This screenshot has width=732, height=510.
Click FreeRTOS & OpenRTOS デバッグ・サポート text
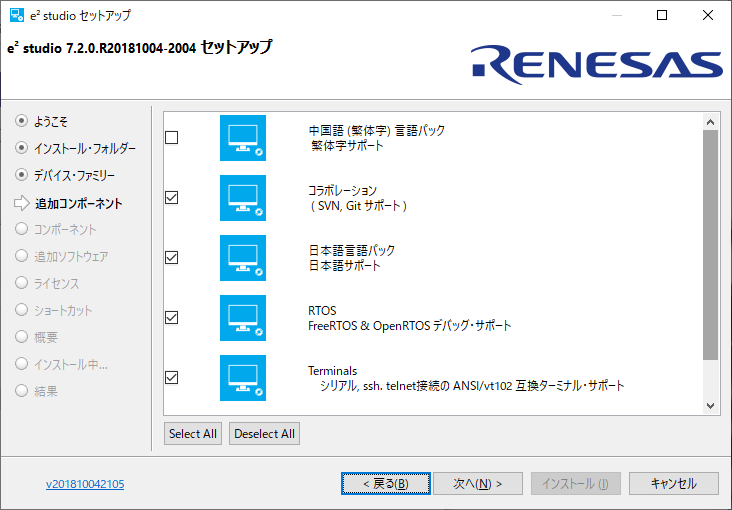pyautogui.click(x=409, y=326)
